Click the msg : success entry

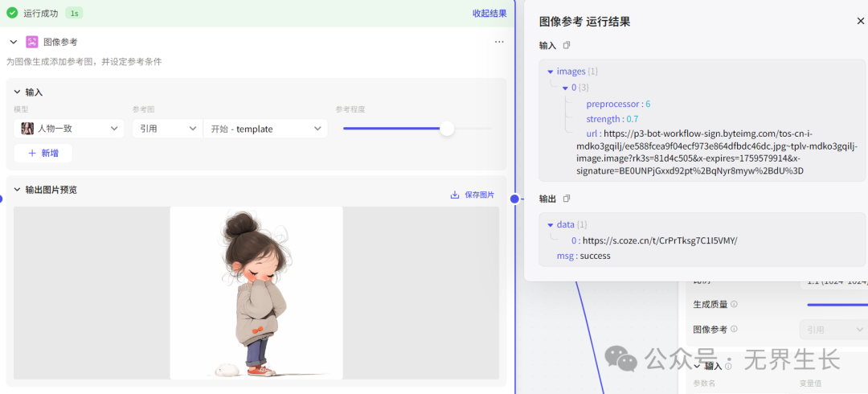[x=583, y=256]
